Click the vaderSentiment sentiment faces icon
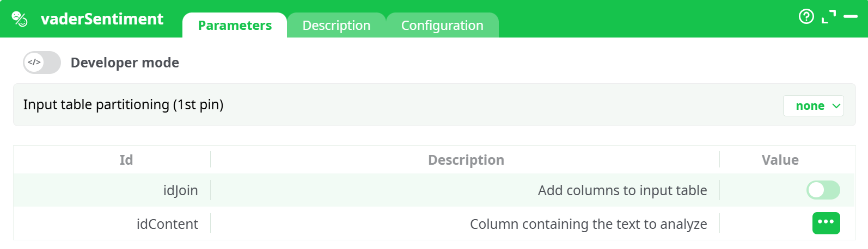Image resolution: width=868 pixels, height=249 pixels. [20, 19]
